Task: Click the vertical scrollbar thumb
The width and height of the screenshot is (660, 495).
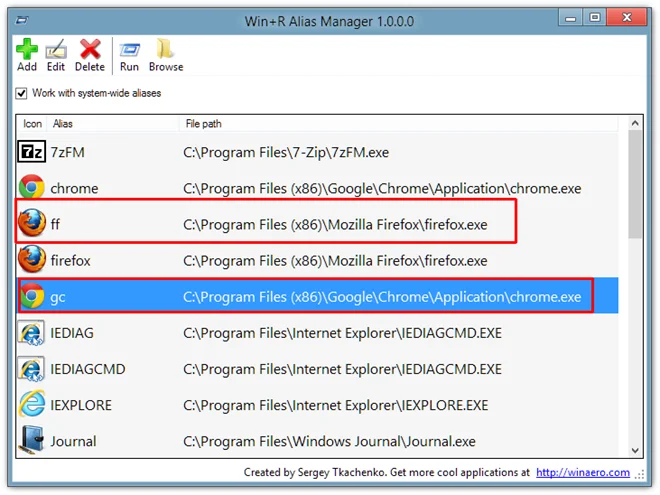Action: 635,184
